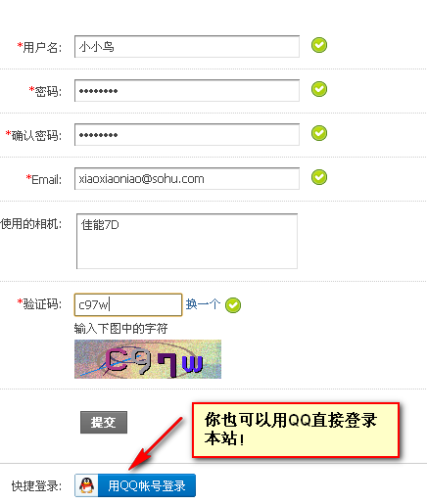Screen dimensions: 427x504
Task: Click the captcha image showing C97W
Action: point(148,359)
